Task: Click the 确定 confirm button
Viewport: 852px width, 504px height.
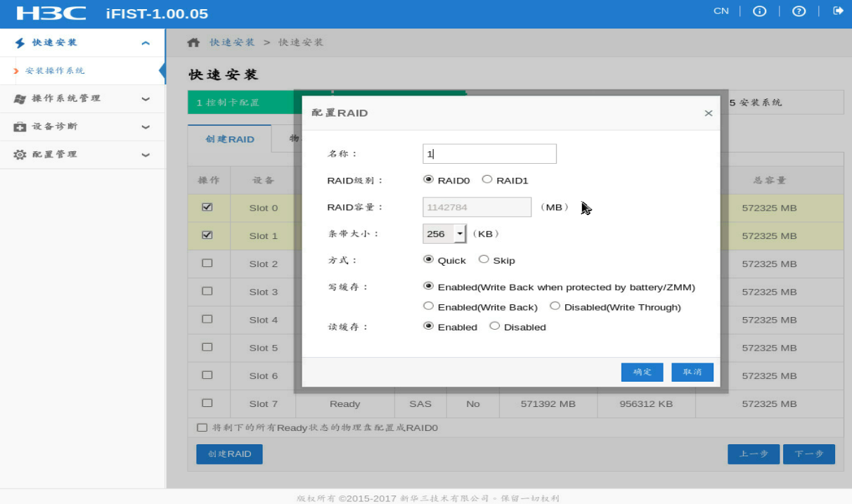Action: 642,372
